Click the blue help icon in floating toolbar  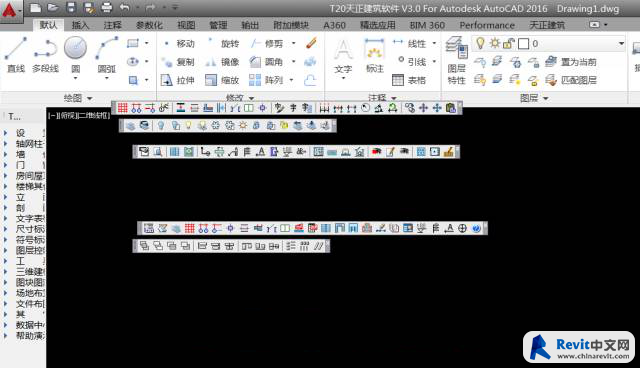tap(476, 228)
